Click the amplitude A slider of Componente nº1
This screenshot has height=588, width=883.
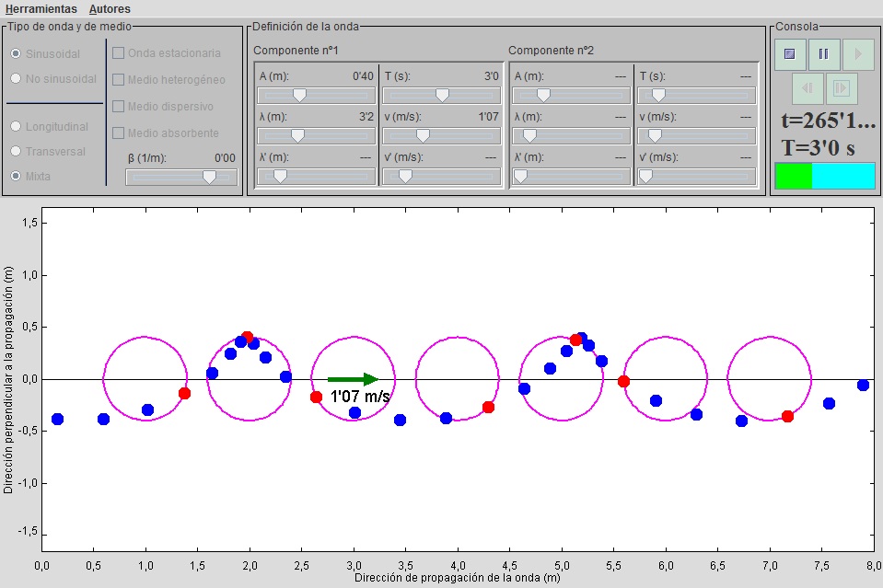(299, 95)
